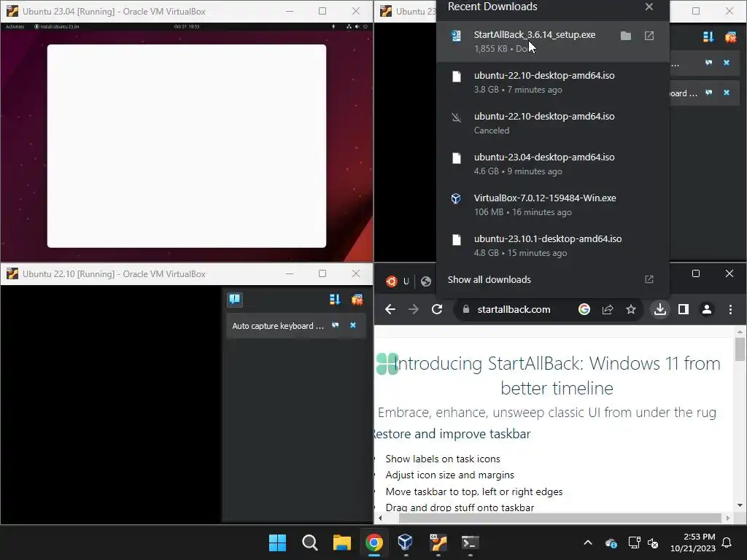Screen dimensions: 747x560
Task: Show hidden system tray icons
Action: click(x=588, y=542)
